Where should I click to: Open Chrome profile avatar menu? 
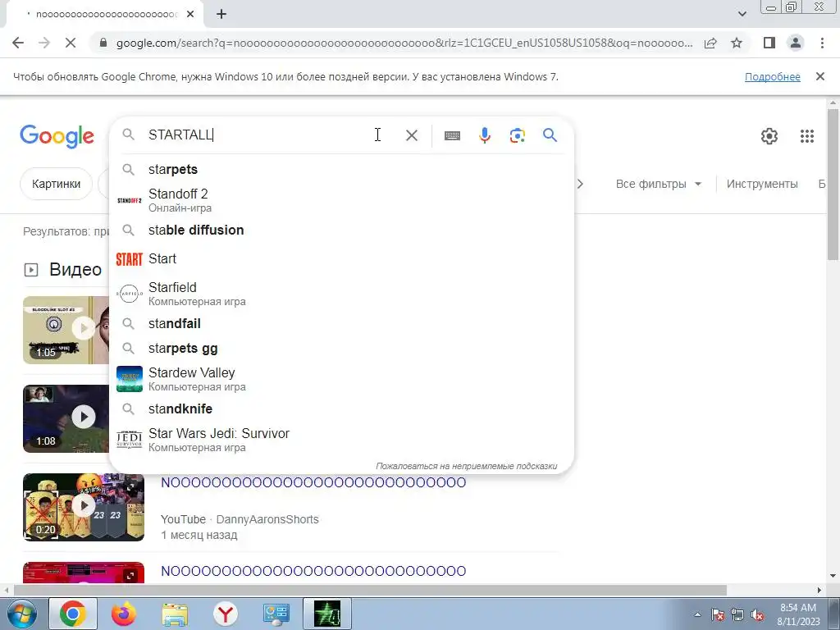pos(796,43)
